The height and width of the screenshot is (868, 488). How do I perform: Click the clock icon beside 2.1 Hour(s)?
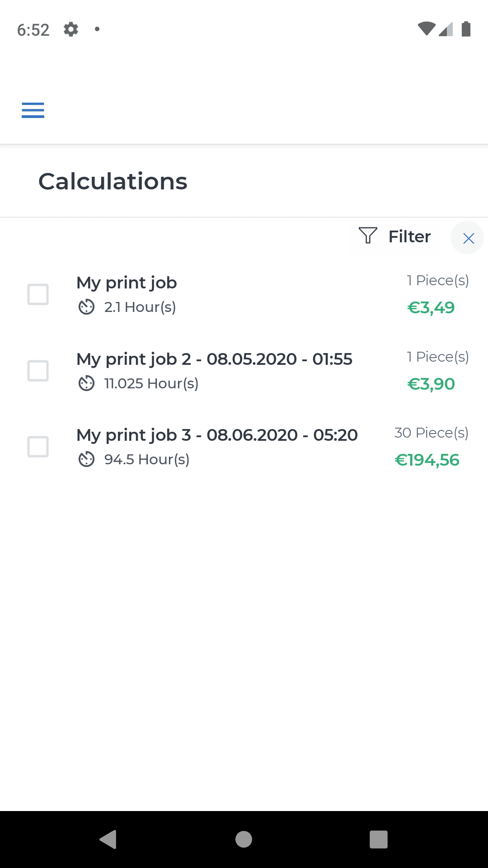click(x=86, y=307)
